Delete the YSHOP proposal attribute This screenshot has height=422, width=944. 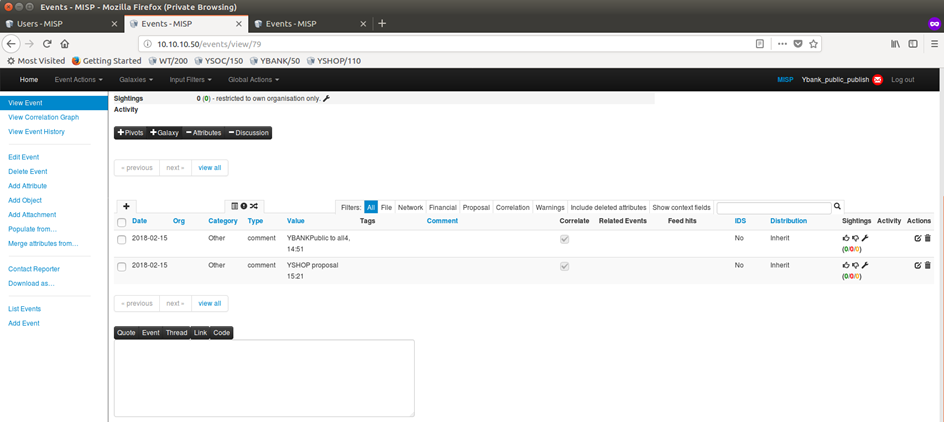click(x=927, y=265)
